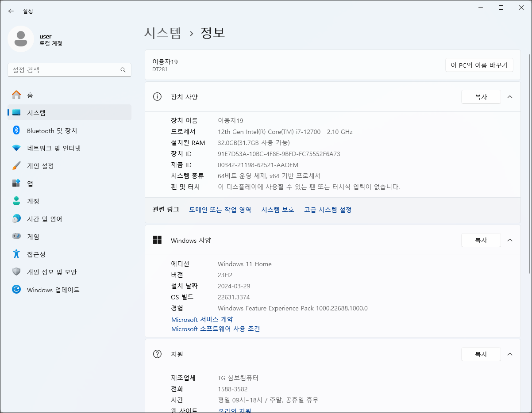Click 이 PC의 이름 바꾸기 button

[479, 65]
